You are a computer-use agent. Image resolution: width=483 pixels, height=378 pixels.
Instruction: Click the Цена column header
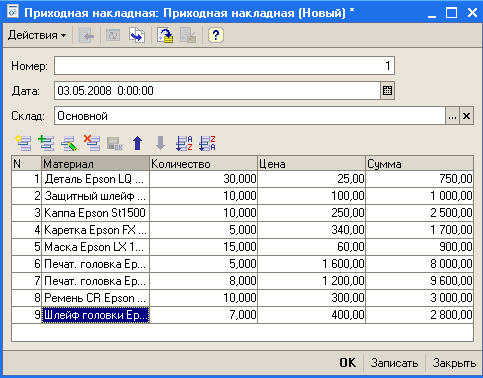(311, 164)
